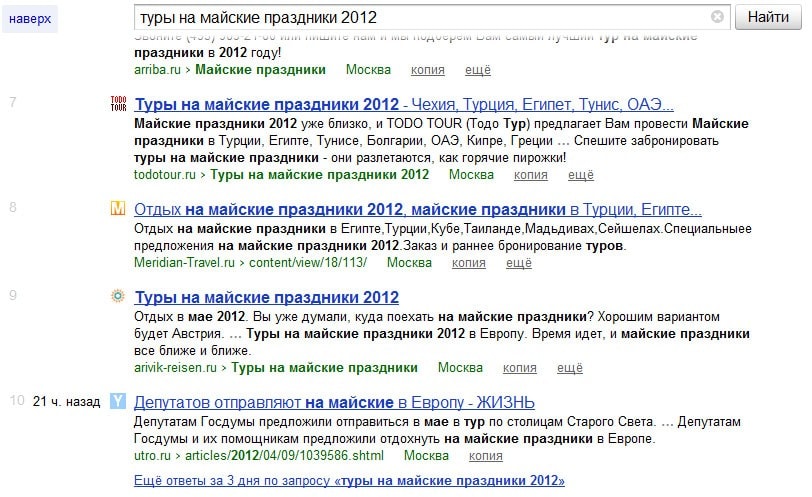
Task: Click Москва label in utro.ru result
Action: coord(426,456)
